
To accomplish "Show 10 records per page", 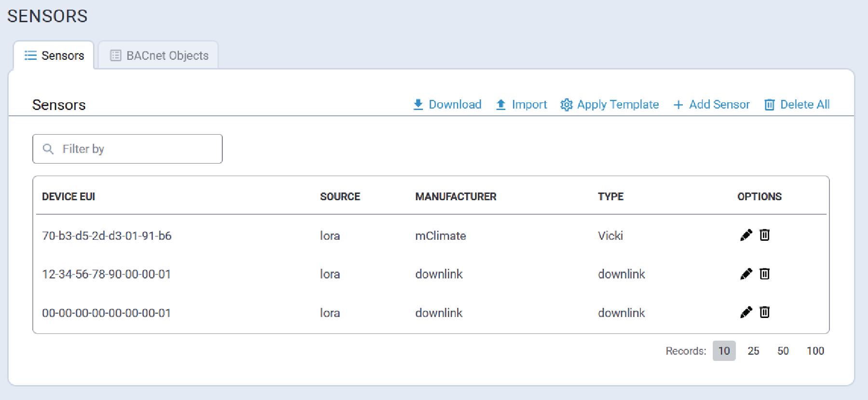I will pos(724,351).
